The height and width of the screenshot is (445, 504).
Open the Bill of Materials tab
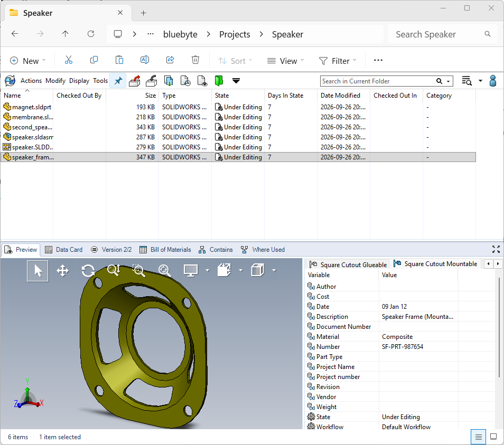pos(165,250)
